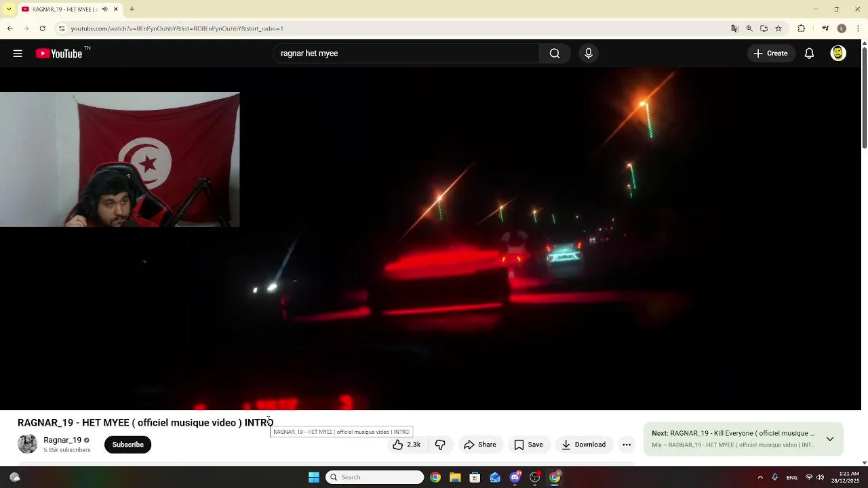Go back to the previous page

click(x=9, y=28)
